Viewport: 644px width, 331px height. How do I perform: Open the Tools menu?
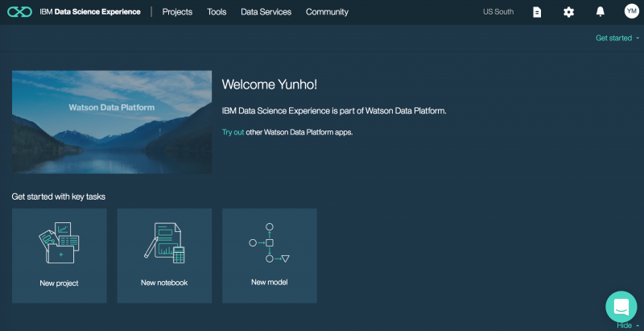pos(217,12)
